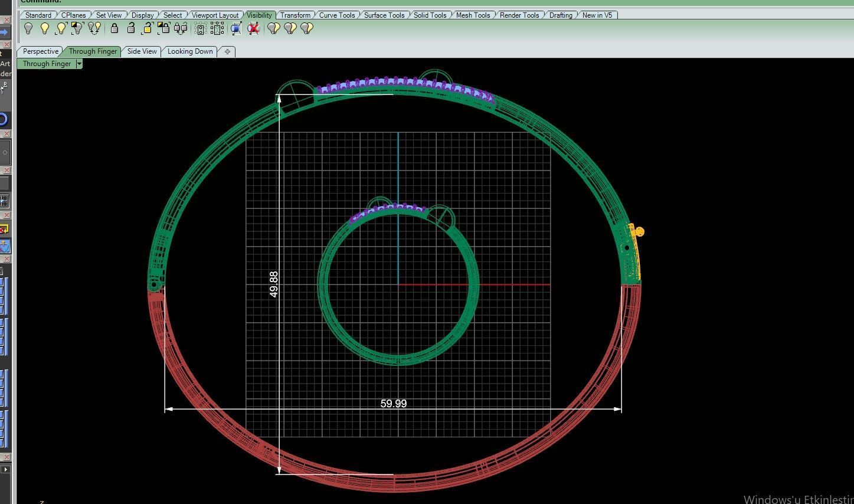This screenshot has width=854, height=504.
Task: Click the black-and-white padlock swap icon
Action: point(163,28)
